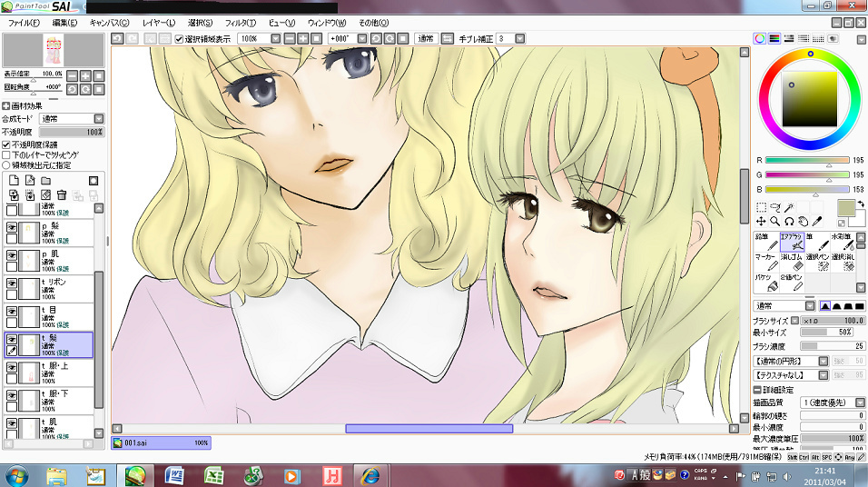Select the 001.sai document tab

[x=161, y=442]
